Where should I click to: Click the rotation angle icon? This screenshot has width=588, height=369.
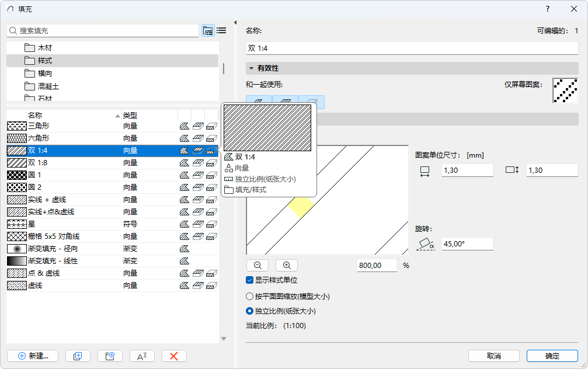426,244
